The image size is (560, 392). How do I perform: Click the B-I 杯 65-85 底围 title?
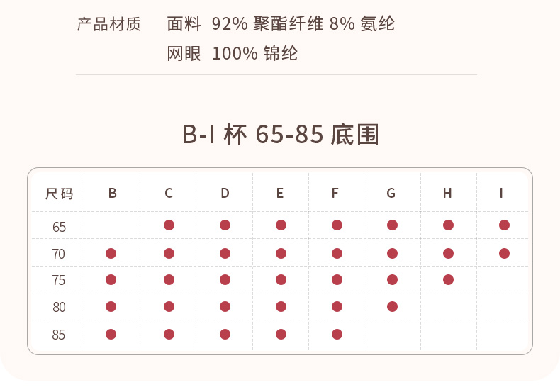tap(281, 134)
